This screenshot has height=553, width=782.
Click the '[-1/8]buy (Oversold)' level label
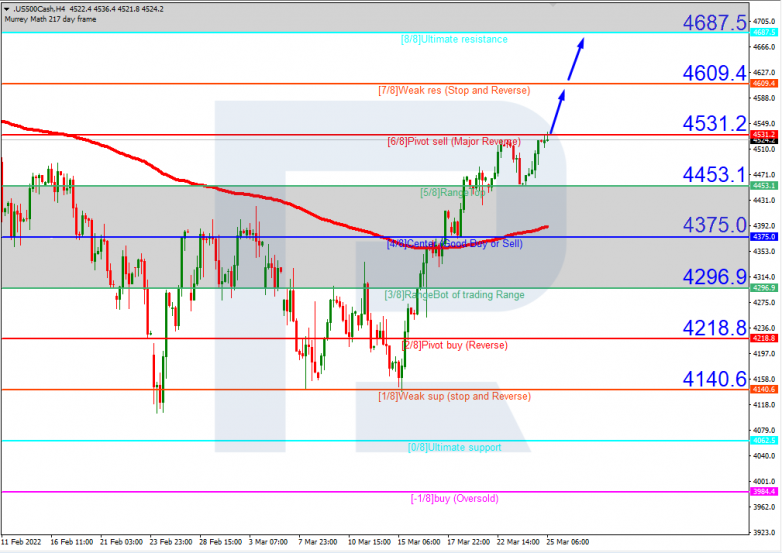454,499
